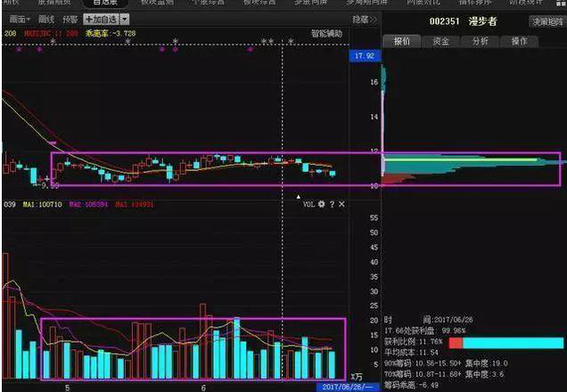Switch to the 报价 tab
The image size is (567, 392).
point(402,41)
